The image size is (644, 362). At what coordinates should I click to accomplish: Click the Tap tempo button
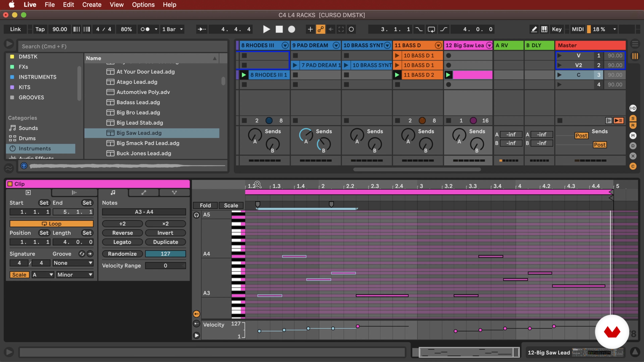pyautogui.click(x=40, y=29)
